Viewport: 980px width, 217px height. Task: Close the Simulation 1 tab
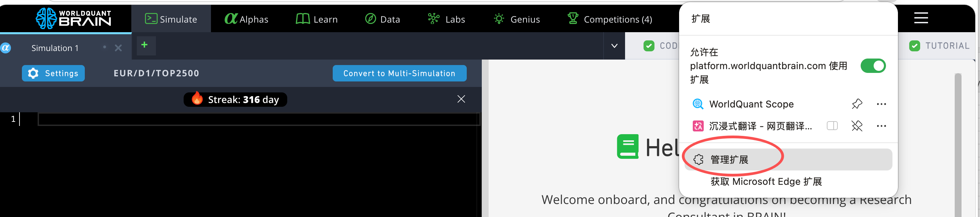(118, 48)
